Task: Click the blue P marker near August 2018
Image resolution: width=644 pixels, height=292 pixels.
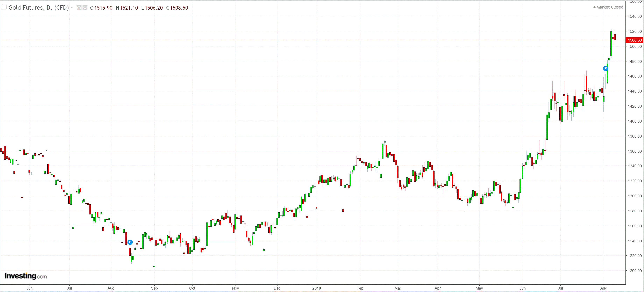Action: 130,242
